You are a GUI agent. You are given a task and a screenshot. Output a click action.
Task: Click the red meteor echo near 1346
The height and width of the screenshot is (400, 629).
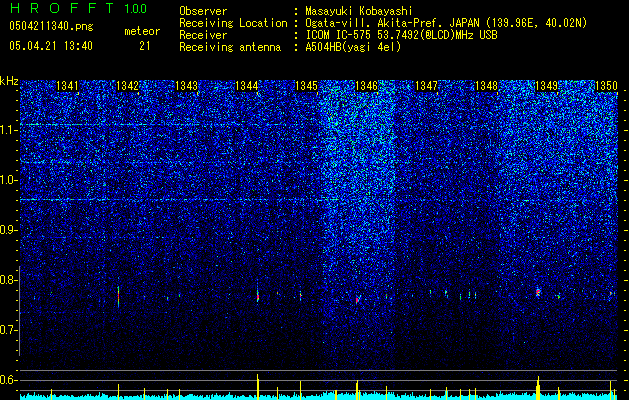(357, 299)
